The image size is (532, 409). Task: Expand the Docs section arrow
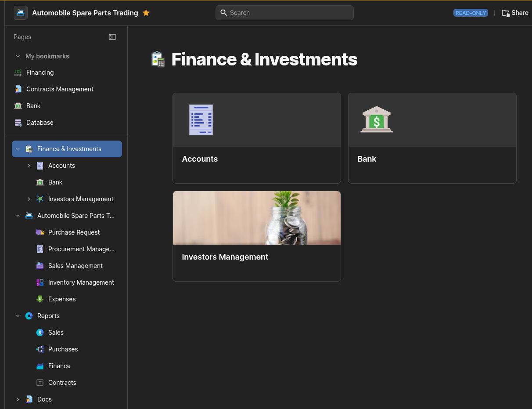pyautogui.click(x=18, y=399)
